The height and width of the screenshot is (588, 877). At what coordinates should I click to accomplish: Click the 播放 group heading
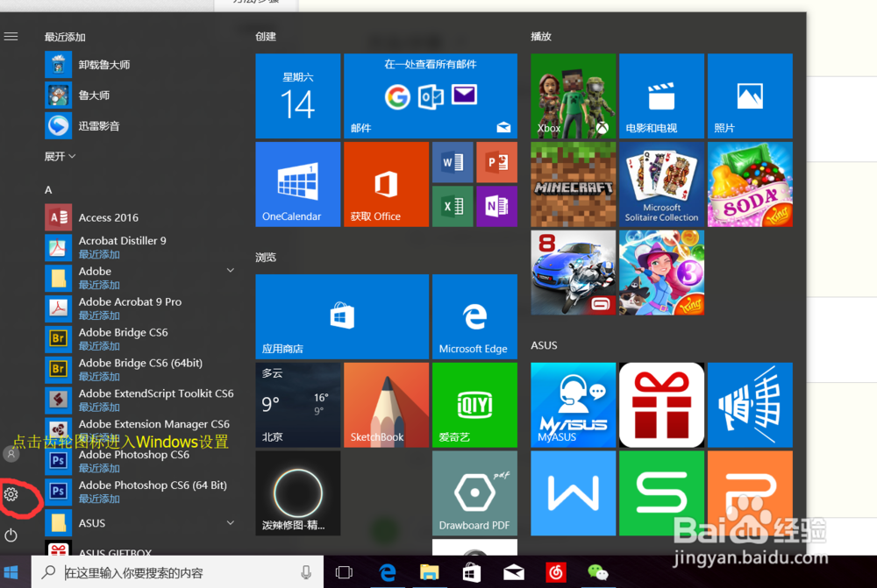point(541,37)
